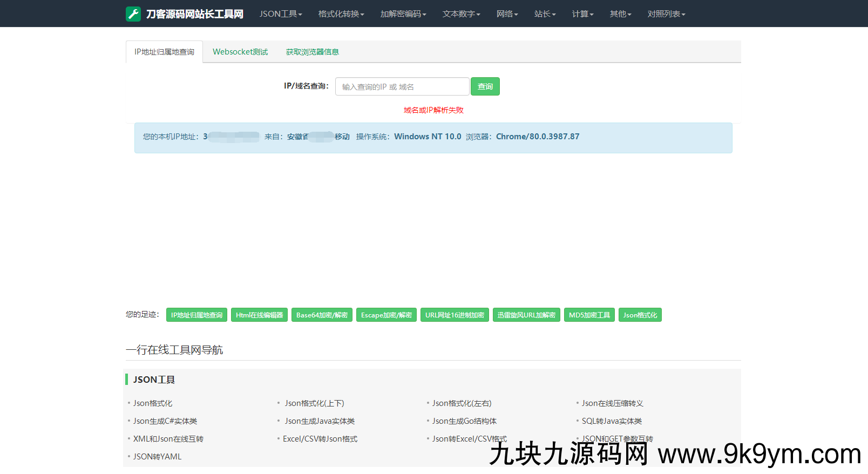Viewport: 868px width, 474px height.
Task: Go to the JSON转YAML tool link
Action: 157,457
